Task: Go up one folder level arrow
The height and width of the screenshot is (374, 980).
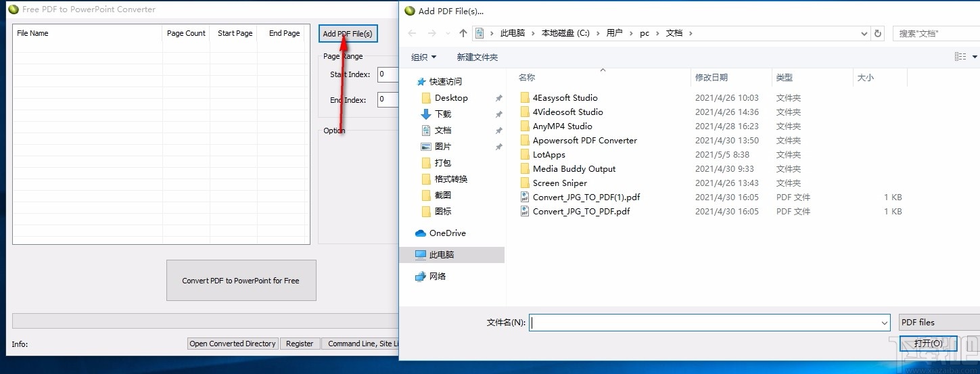Action: click(x=463, y=33)
